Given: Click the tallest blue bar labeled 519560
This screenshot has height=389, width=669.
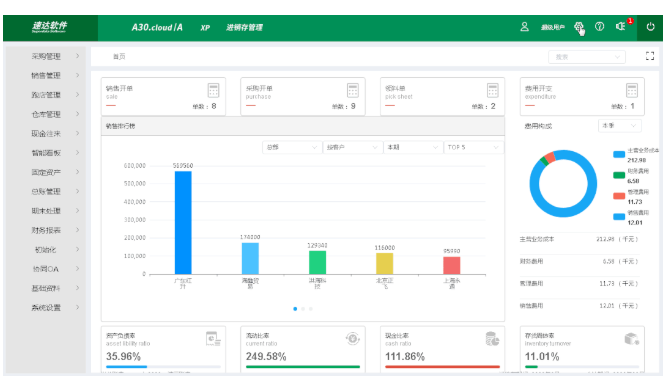Looking at the screenshot, I should point(183,222).
